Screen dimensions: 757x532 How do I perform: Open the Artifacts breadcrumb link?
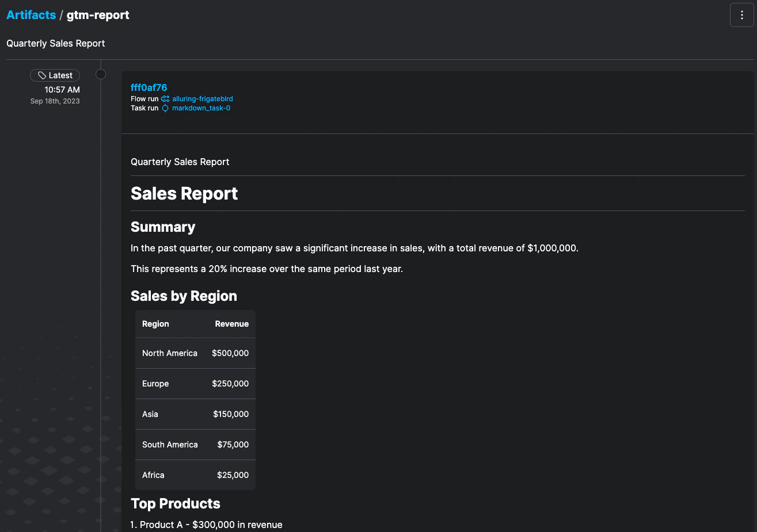coord(31,14)
